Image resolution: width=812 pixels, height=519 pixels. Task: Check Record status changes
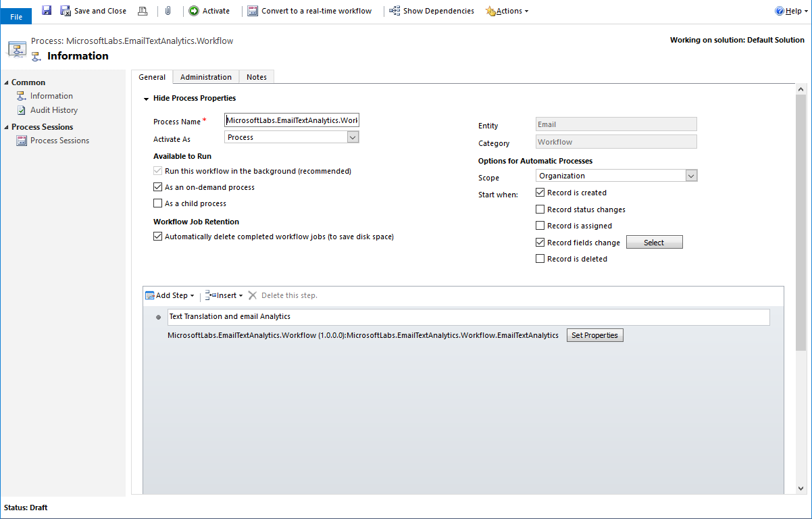[540, 209]
